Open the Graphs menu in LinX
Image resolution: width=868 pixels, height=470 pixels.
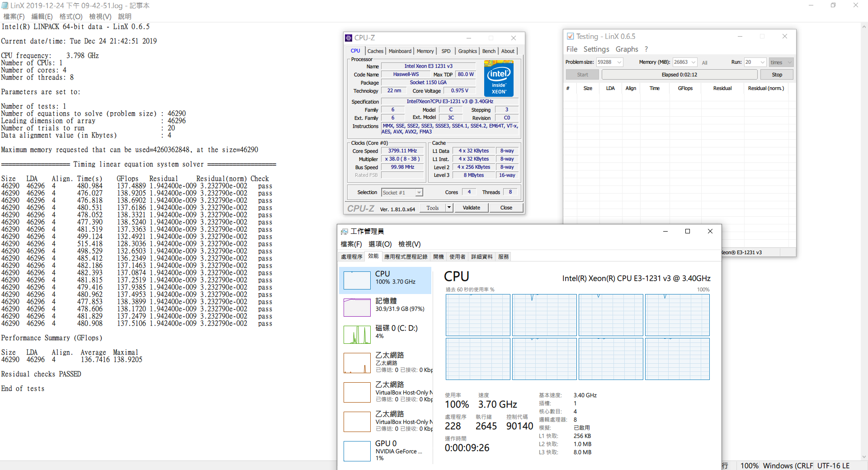[x=627, y=49]
